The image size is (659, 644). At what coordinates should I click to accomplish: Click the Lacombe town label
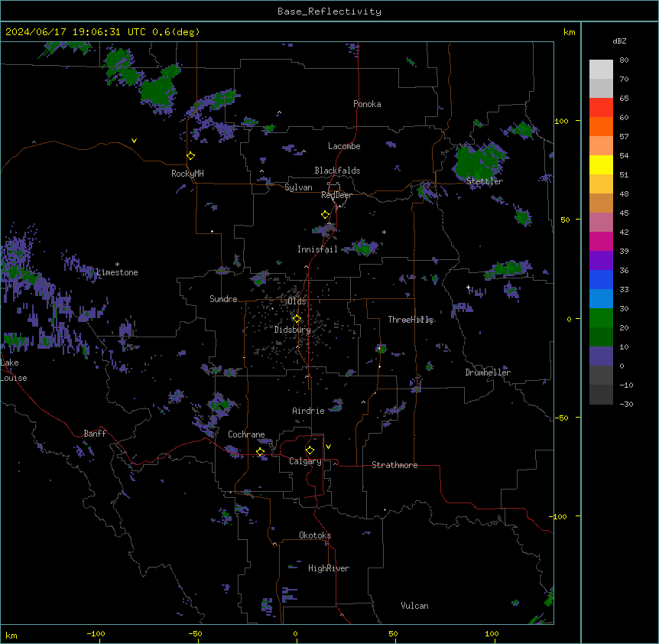[344, 146]
